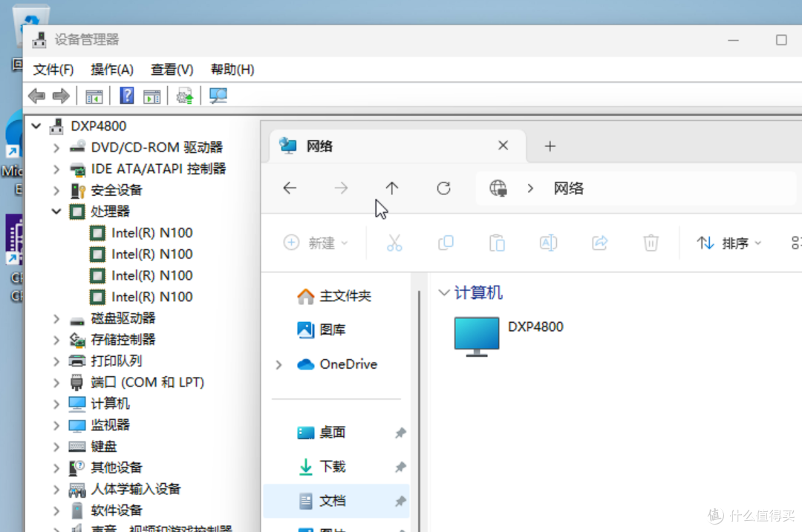802x532 pixels.
Task: Collapse the 计算机 group header
Action: [x=443, y=293]
